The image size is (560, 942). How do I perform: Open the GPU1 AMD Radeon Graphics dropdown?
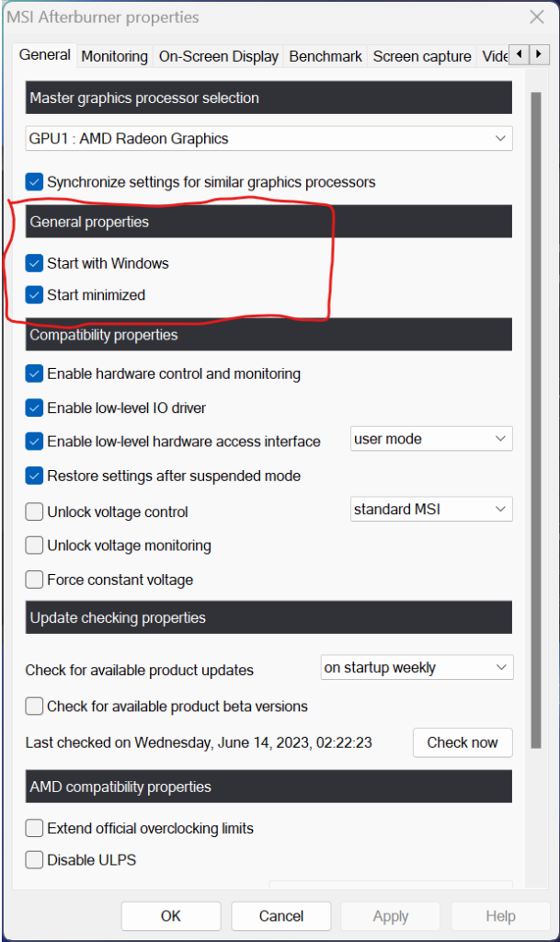(x=269, y=138)
